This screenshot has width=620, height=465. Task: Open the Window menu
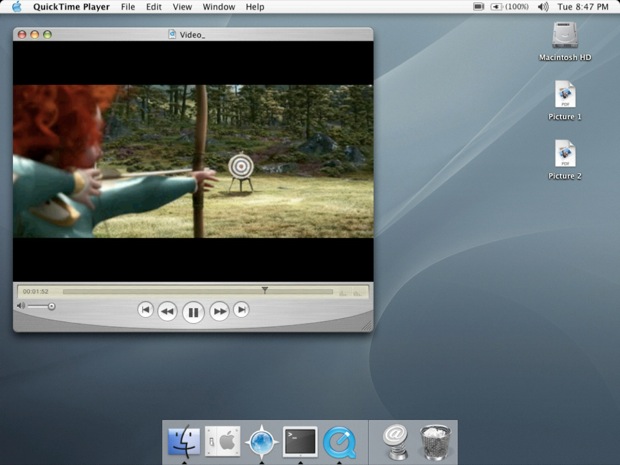click(x=219, y=7)
